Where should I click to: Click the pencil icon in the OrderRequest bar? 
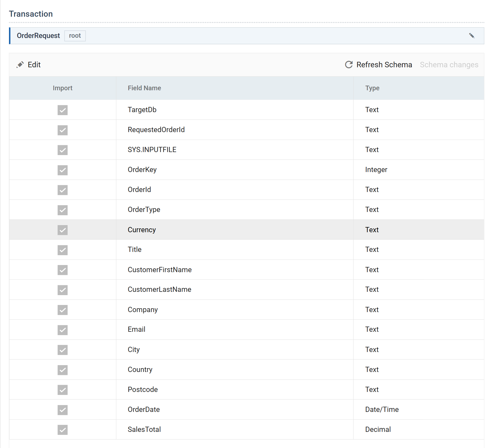click(x=472, y=36)
